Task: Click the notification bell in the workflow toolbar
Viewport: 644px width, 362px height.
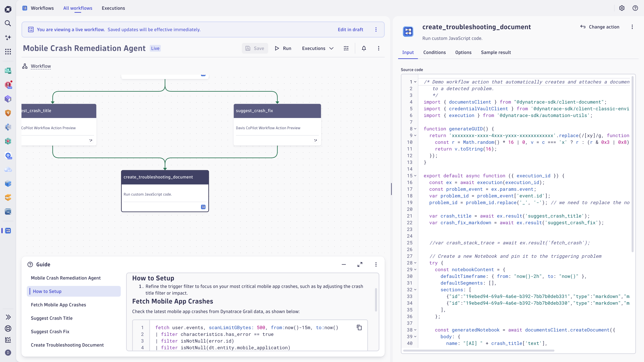Action: tap(364, 48)
